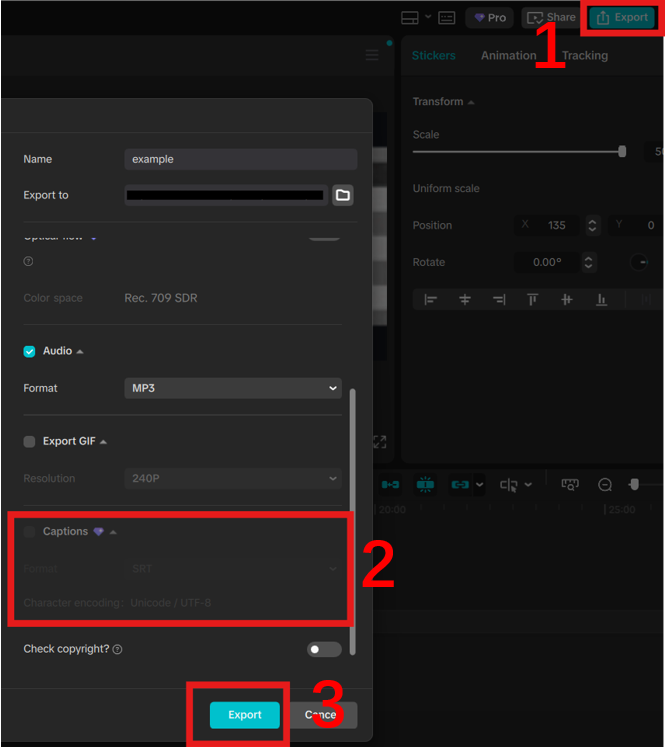This screenshot has height=747, width=665.
Task: Click the timeline zoom out icon
Action: click(x=605, y=485)
